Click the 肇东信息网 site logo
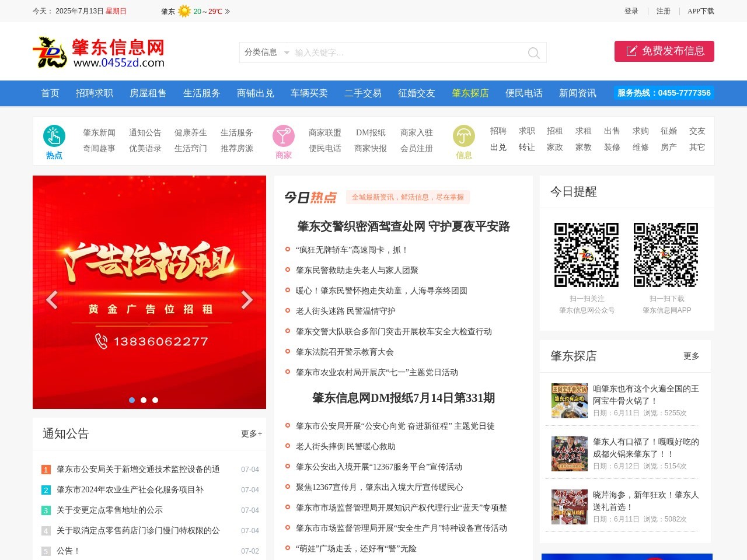 [99, 52]
